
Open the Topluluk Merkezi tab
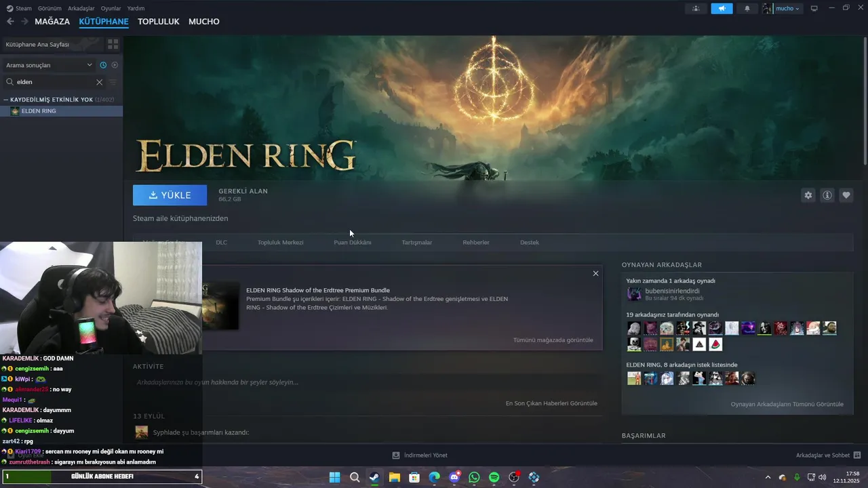click(x=280, y=243)
